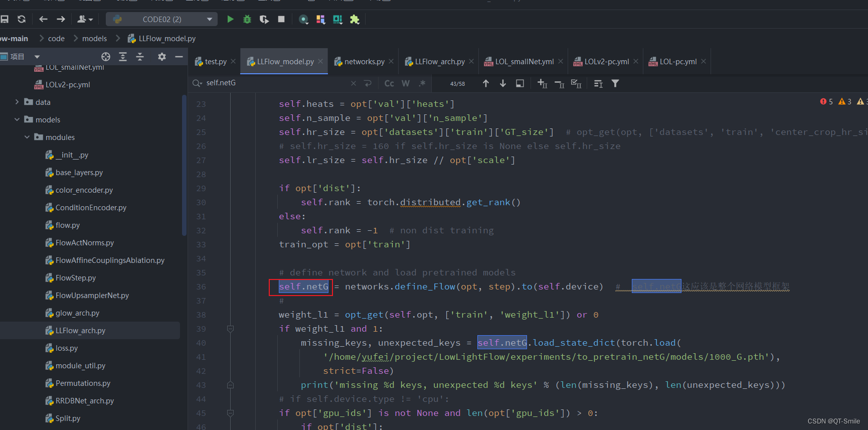Open search history magnifier dropdown

point(197,83)
